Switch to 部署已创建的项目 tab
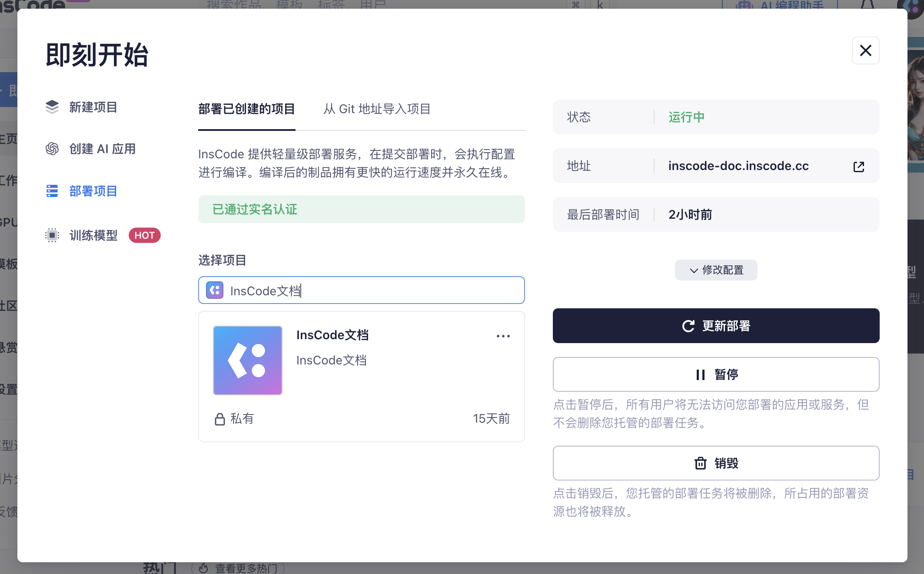The image size is (924, 574). tap(246, 109)
